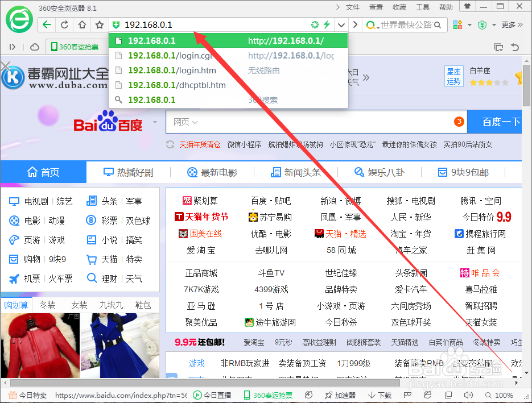Close the duba ad with X icon
The width and height of the screenshot is (532, 403).
click(6, 66)
